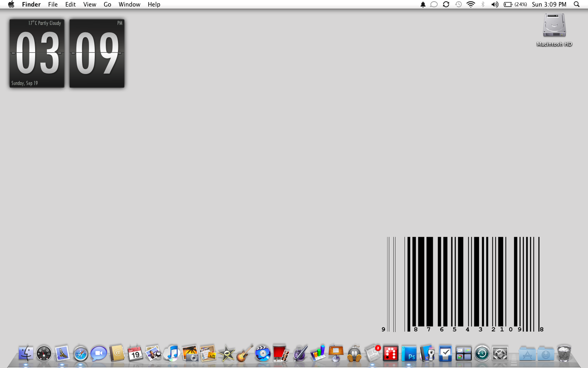Open iCal calendar showing 19

[135, 353]
